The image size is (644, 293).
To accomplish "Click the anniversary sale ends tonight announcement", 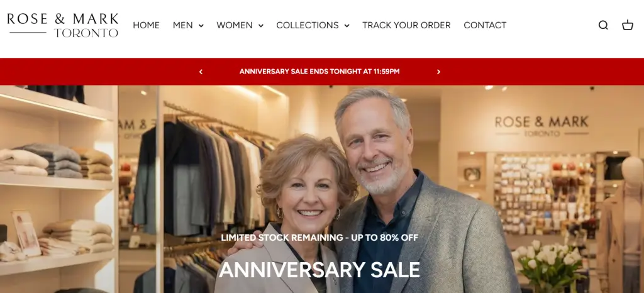I will (x=319, y=72).
